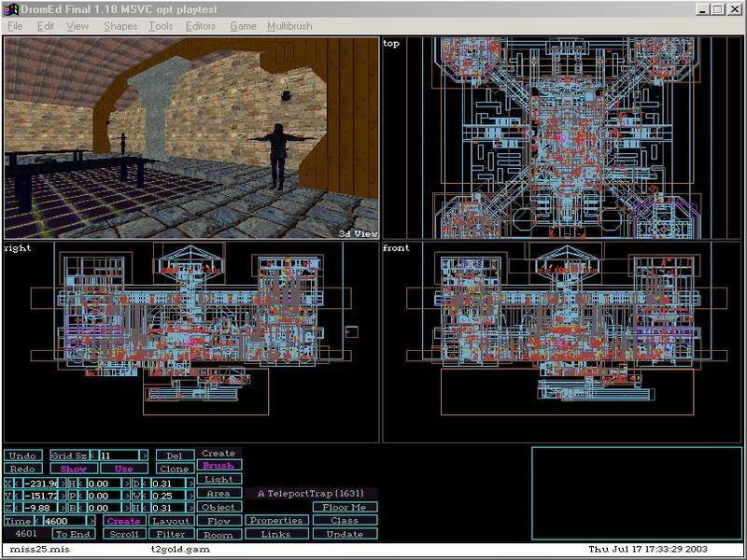
Task: Select the Brush creation mode
Action: pyautogui.click(x=218, y=465)
